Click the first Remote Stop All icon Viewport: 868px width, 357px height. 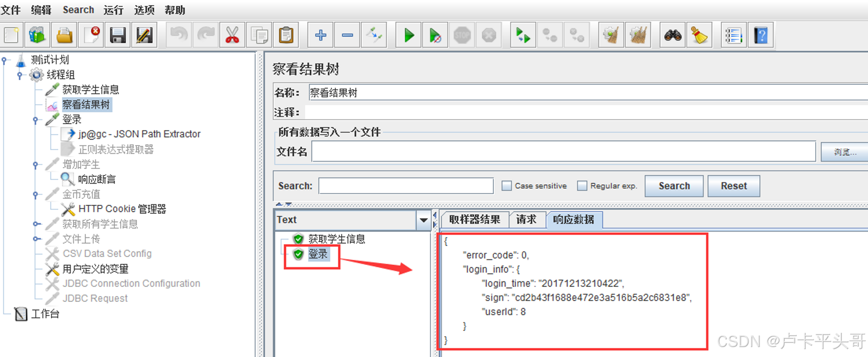click(550, 35)
